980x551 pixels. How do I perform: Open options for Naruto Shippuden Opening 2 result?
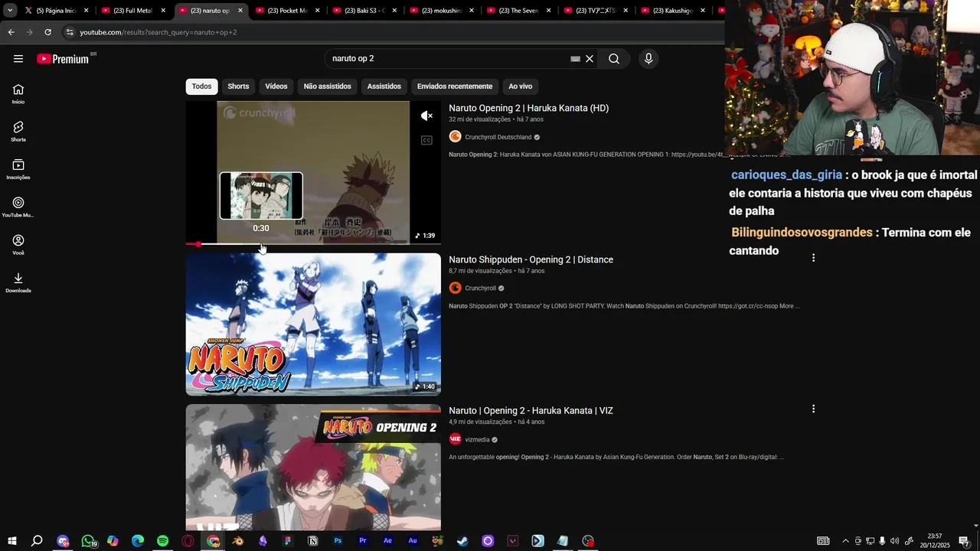813,258
